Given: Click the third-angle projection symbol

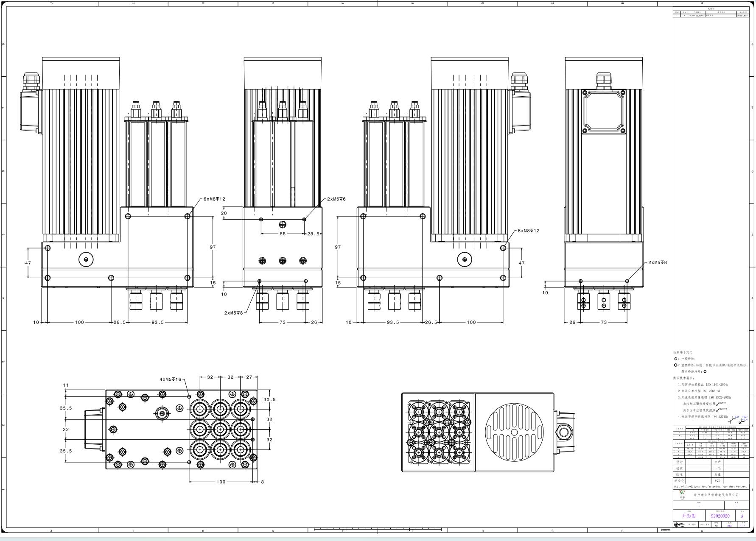Looking at the screenshot, I should pos(679,524).
